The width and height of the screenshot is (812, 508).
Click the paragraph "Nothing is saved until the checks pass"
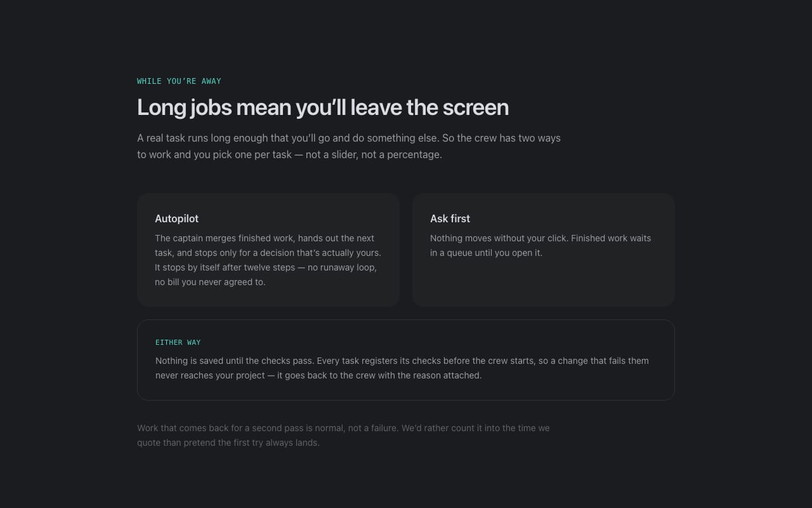coord(402,368)
